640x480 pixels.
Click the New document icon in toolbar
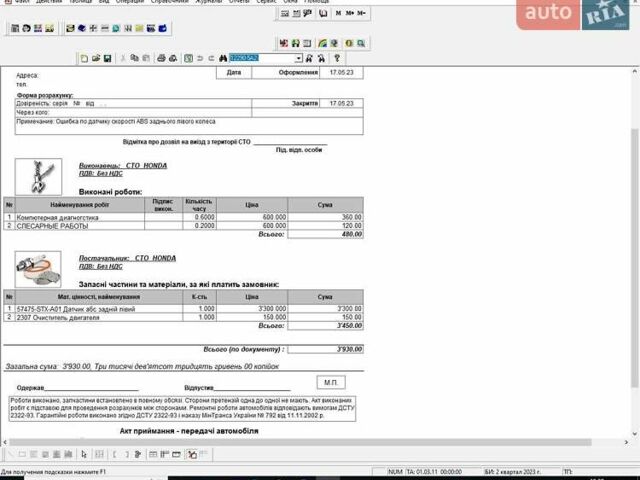[85, 59]
